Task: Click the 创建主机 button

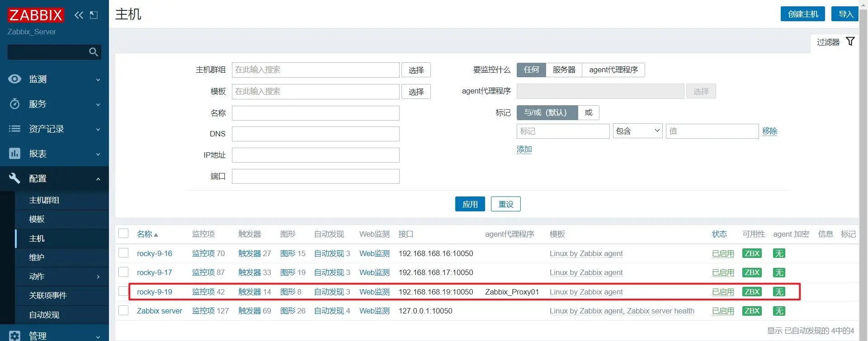Action: coord(803,14)
